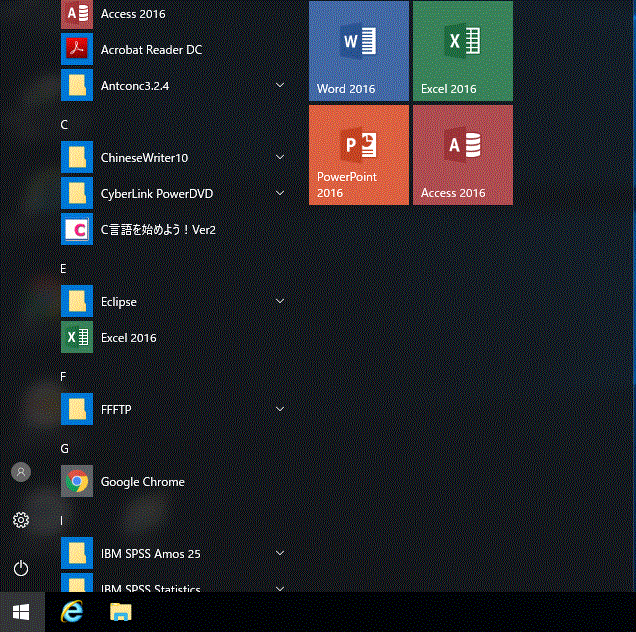The image size is (636, 632).
Task: Click the CyberLink PowerDVD folder icon
Action: tap(77, 193)
